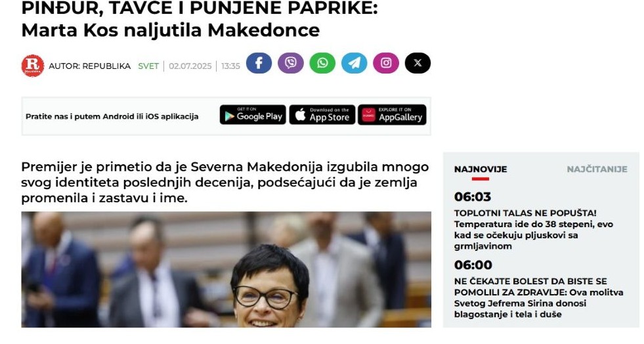Share article on X
This screenshot has width=644, height=344.
[418, 63]
